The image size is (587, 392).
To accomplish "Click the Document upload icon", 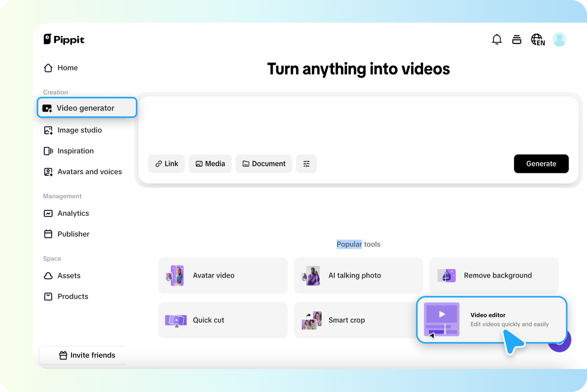I will (x=246, y=164).
